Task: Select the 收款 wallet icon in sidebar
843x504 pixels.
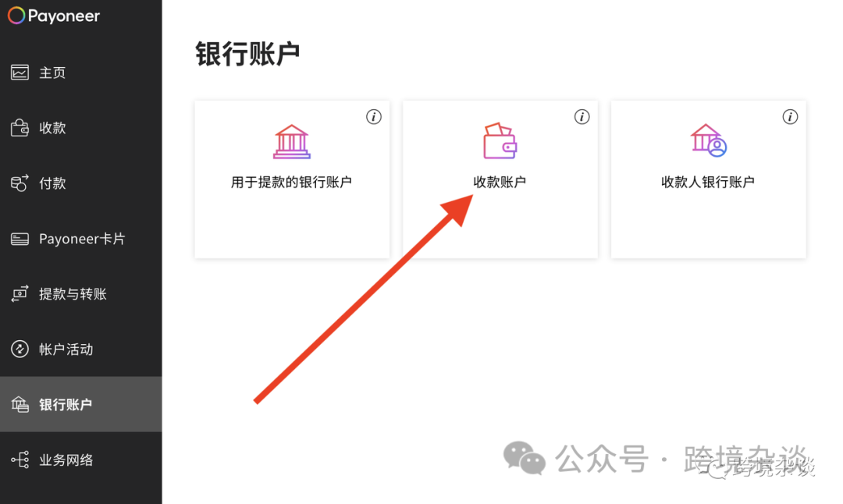Action: point(20,127)
